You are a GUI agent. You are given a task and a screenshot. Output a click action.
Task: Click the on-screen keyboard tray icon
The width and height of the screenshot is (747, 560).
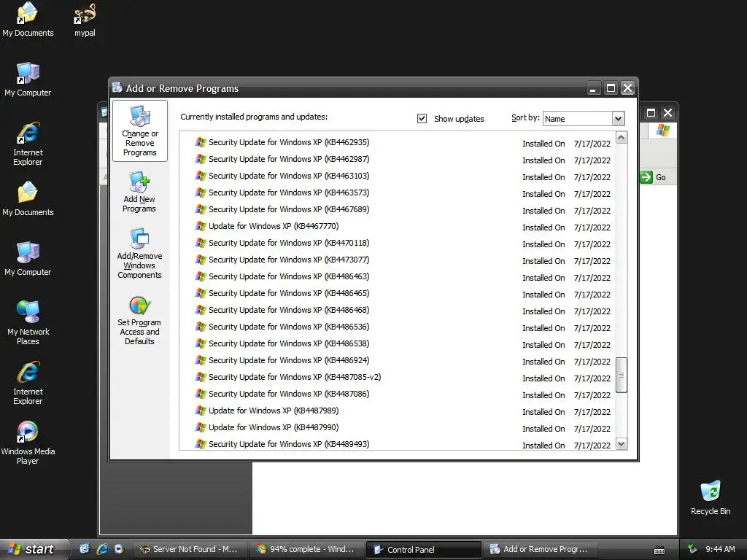[659, 550]
